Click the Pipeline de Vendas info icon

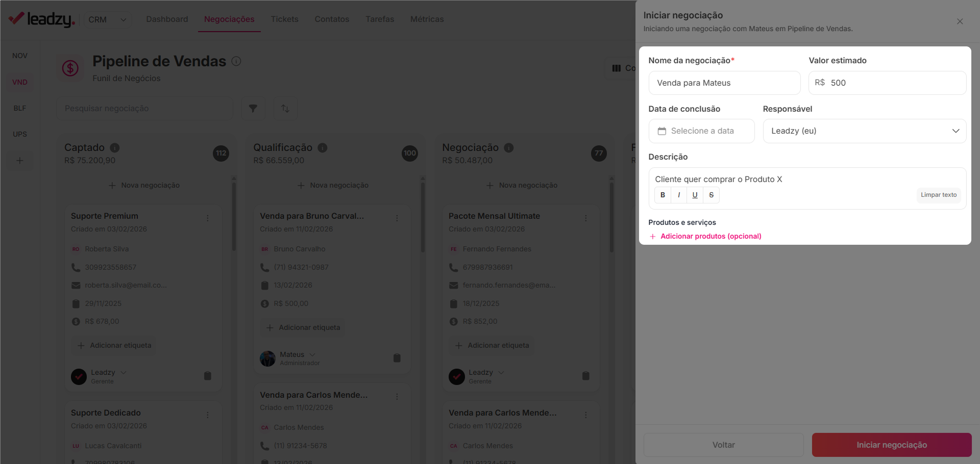[x=236, y=61]
